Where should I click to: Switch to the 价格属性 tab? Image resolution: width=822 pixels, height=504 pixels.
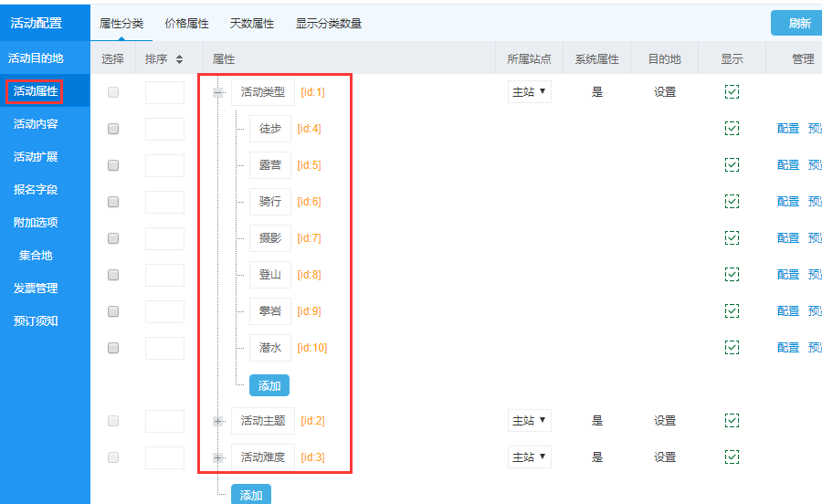point(186,24)
